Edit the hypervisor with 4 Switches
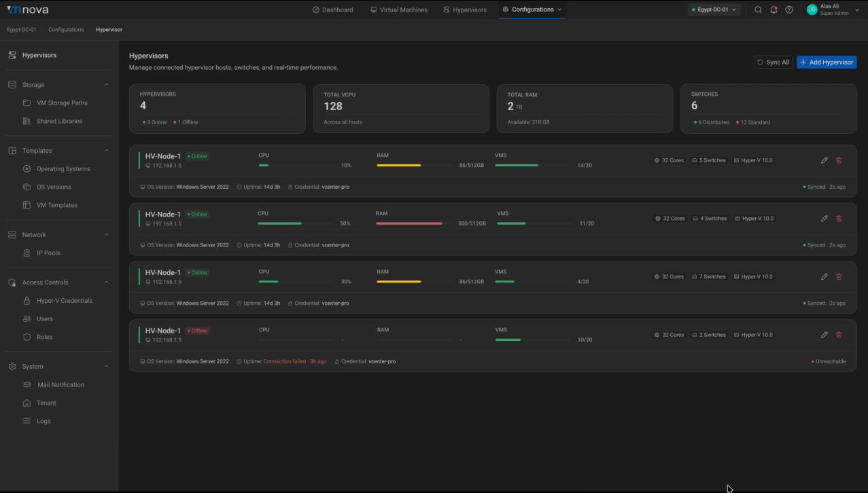 824,219
